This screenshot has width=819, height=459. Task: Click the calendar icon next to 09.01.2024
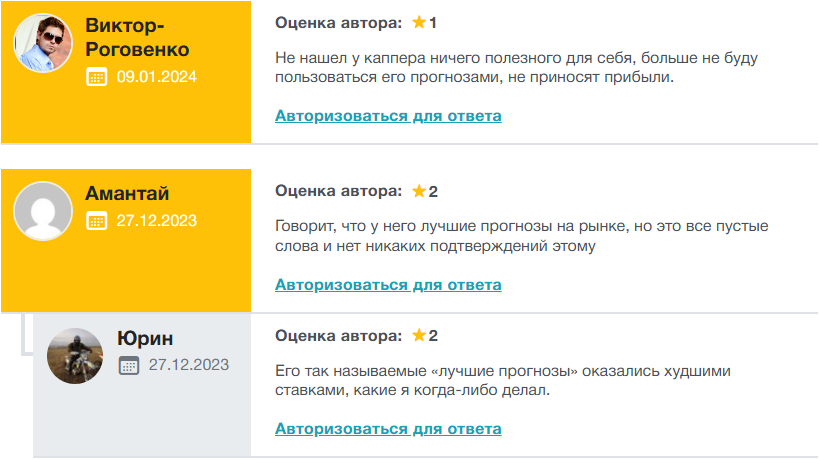97,77
